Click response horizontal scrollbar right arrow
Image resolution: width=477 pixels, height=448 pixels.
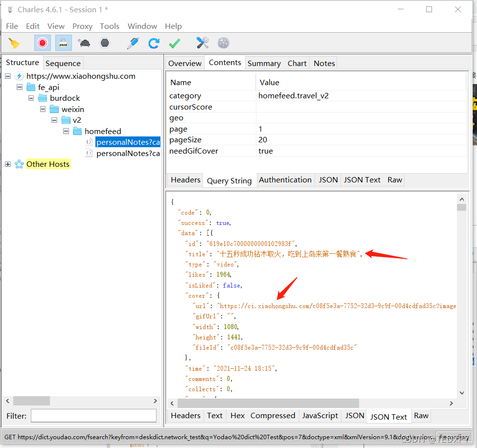(x=451, y=403)
